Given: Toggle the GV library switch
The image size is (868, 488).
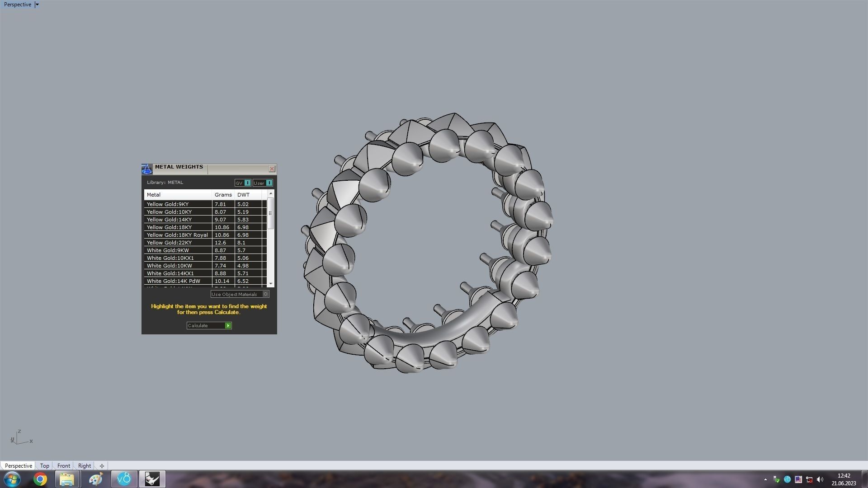Looking at the screenshot, I should [x=247, y=183].
